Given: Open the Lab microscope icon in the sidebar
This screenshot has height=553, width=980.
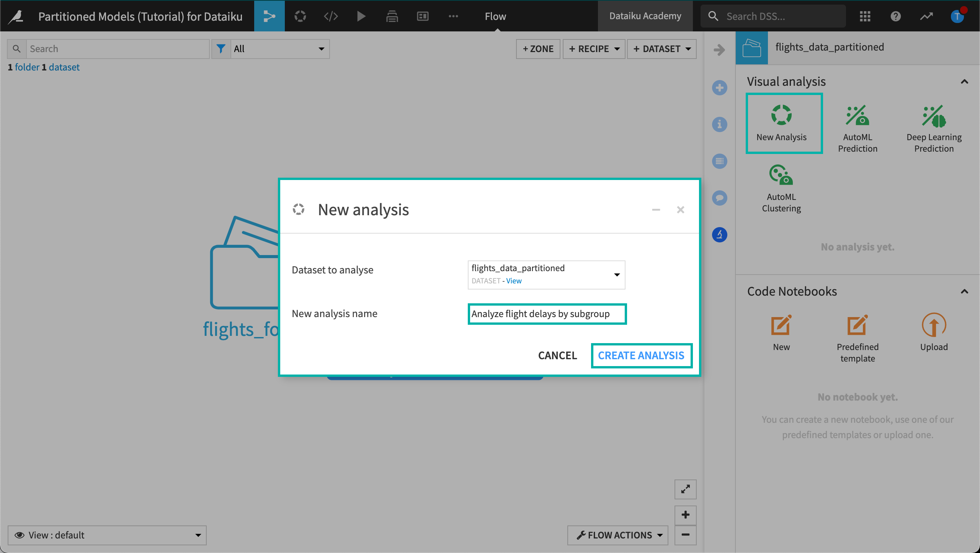Looking at the screenshot, I should tap(720, 235).
